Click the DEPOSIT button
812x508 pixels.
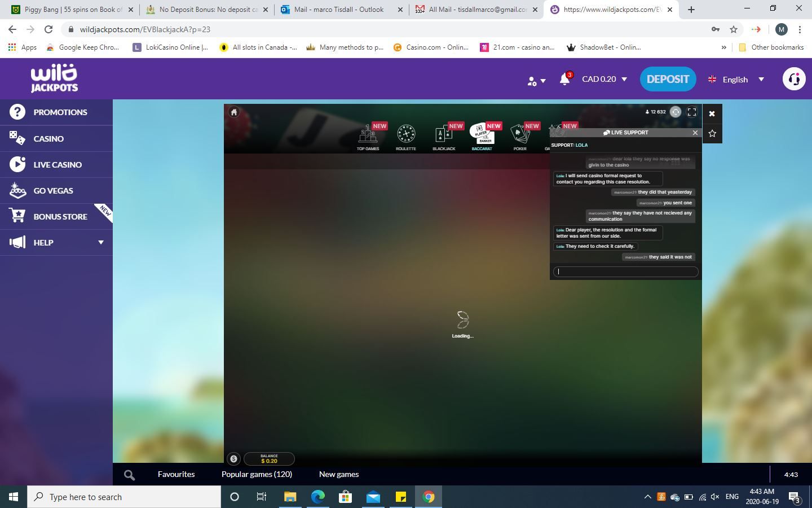pos(668,79)
